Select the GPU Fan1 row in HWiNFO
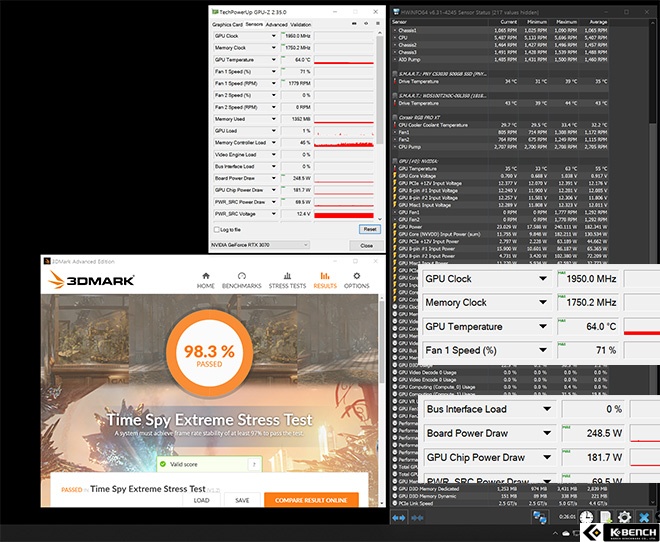Screen dimensions: 660x542 click(500, 212)
